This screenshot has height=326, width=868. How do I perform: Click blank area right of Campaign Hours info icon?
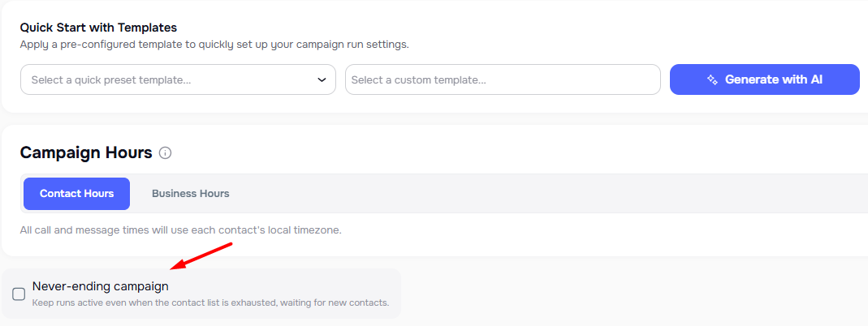coord(487,152)
